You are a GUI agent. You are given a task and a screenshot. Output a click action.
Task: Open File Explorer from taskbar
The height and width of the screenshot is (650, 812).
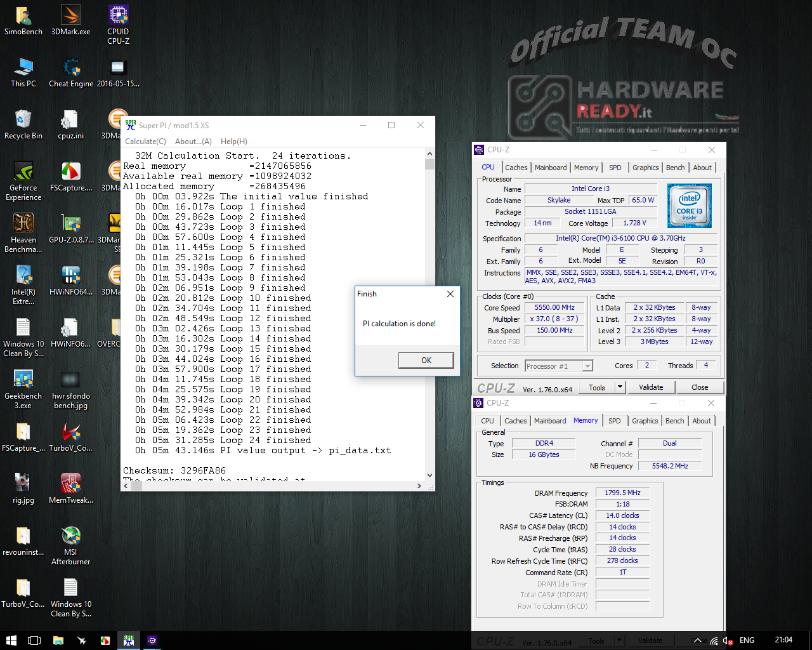(x=58, y=640)
